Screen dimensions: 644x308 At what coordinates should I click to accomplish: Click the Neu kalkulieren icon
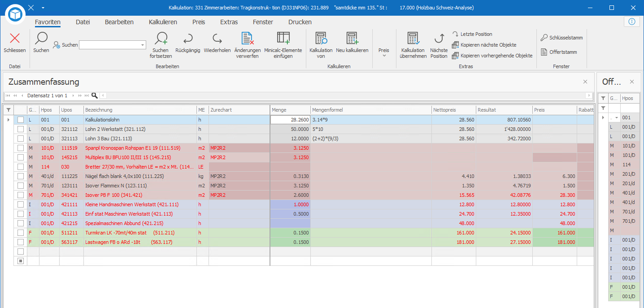[x=352, y=39]
